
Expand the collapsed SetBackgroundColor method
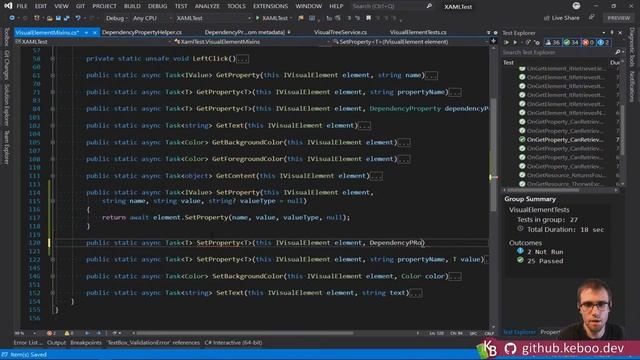tap(53, 276)
